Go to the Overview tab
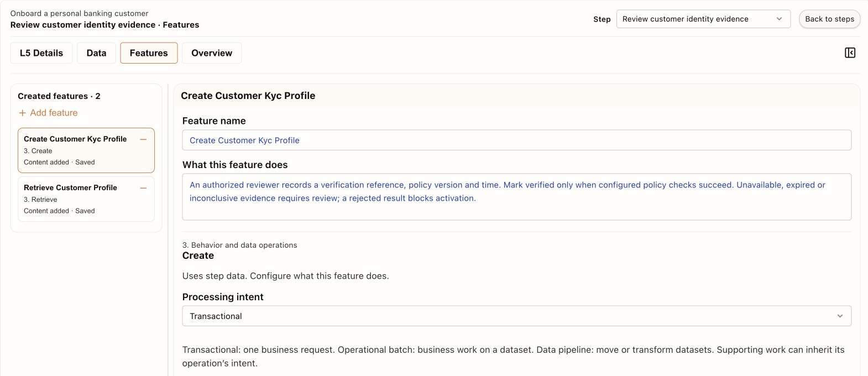The width and height of the screenshot is (868, 376). pyautogui.click(x=212, y=53)
